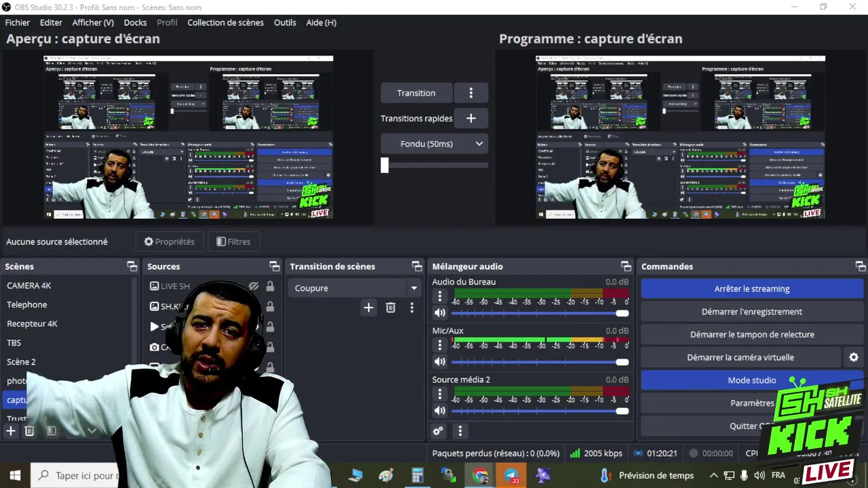Open Mic/Aux options menu

(x=439, y=345)
